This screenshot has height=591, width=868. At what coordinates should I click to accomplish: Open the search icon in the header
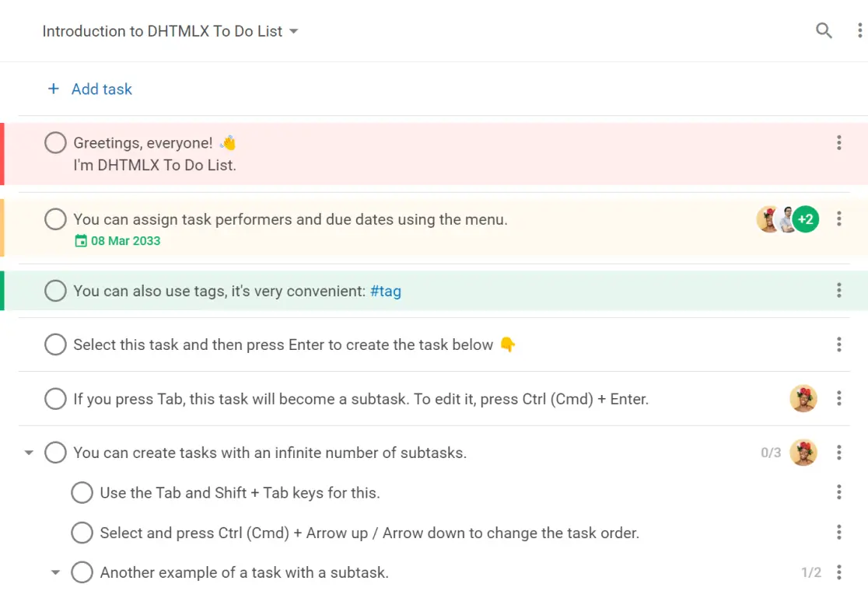[824, 31]
